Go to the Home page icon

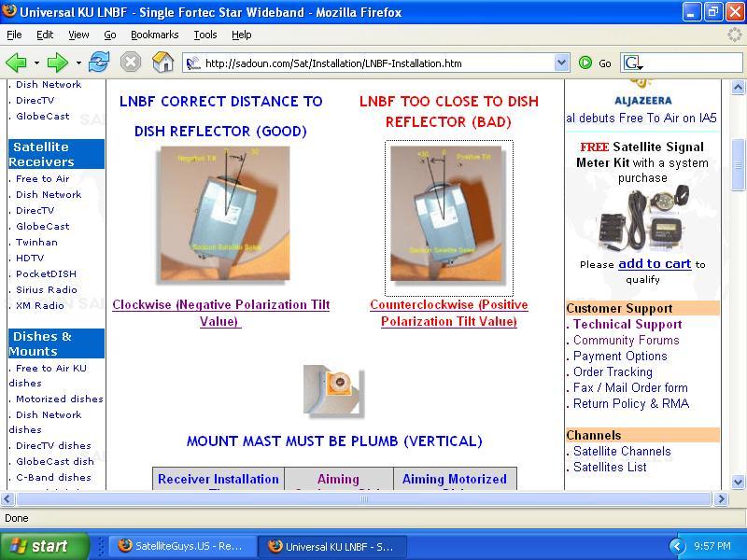point(162,63)
